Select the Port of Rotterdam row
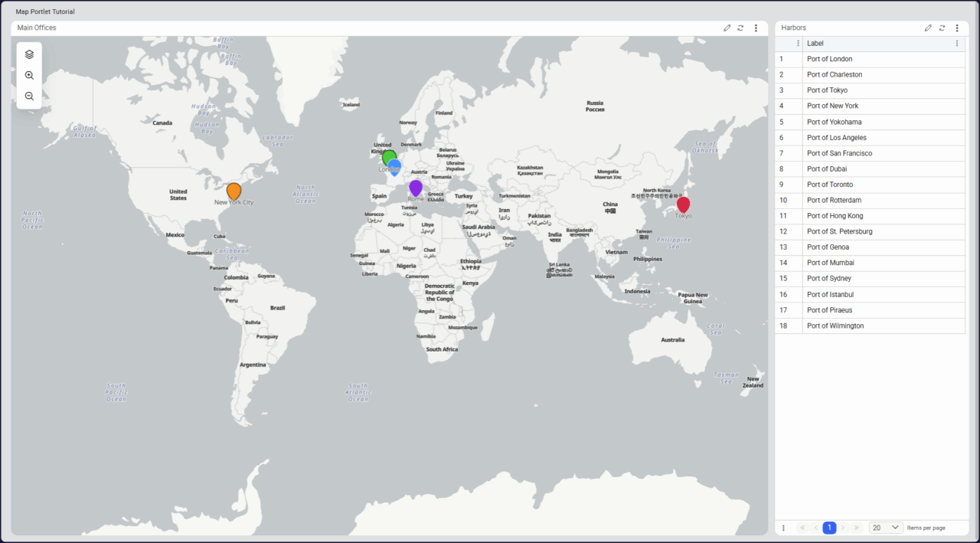 point(834,201)
